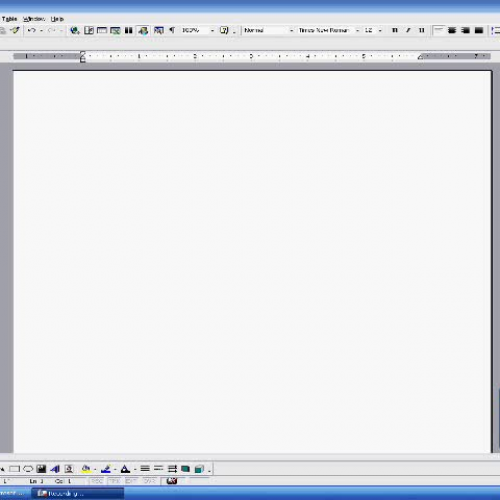Viewport: 500px width, 500px height.
Task: Click the 3-D Style icon
Action: [x=199, y=469]
